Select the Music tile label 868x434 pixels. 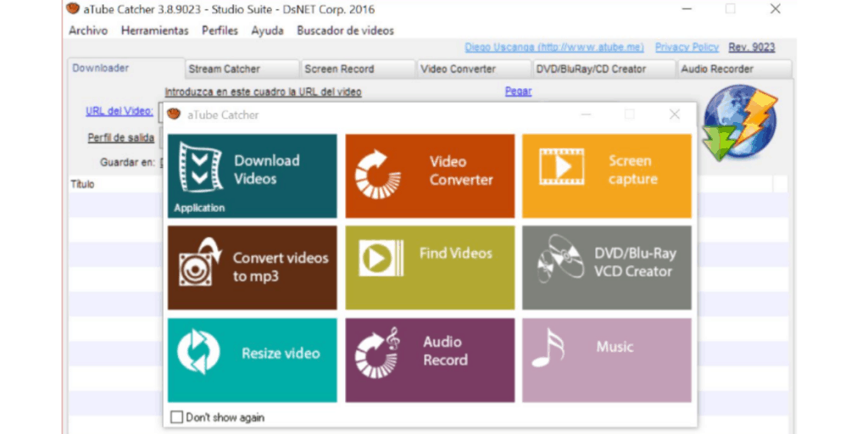pos(615,347)
